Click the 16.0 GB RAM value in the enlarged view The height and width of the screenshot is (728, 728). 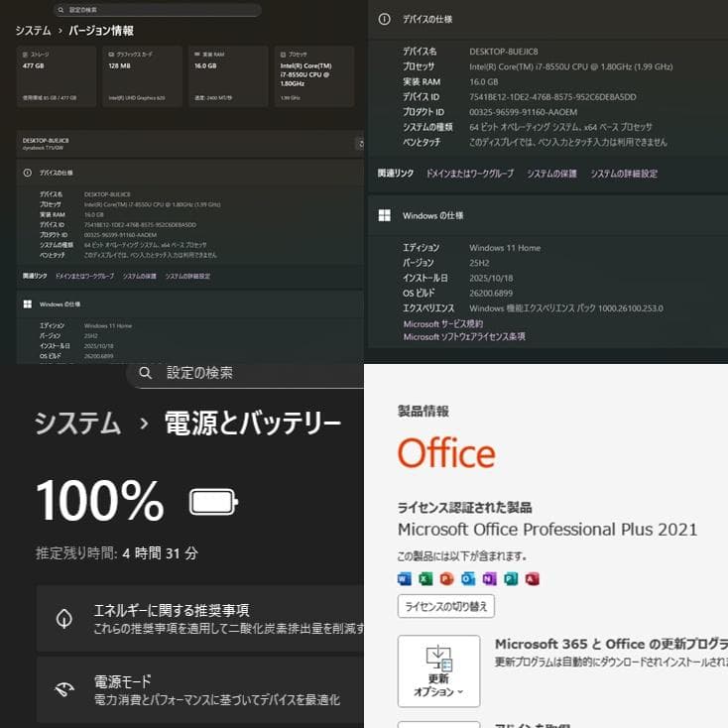click(x=483, y=81)
